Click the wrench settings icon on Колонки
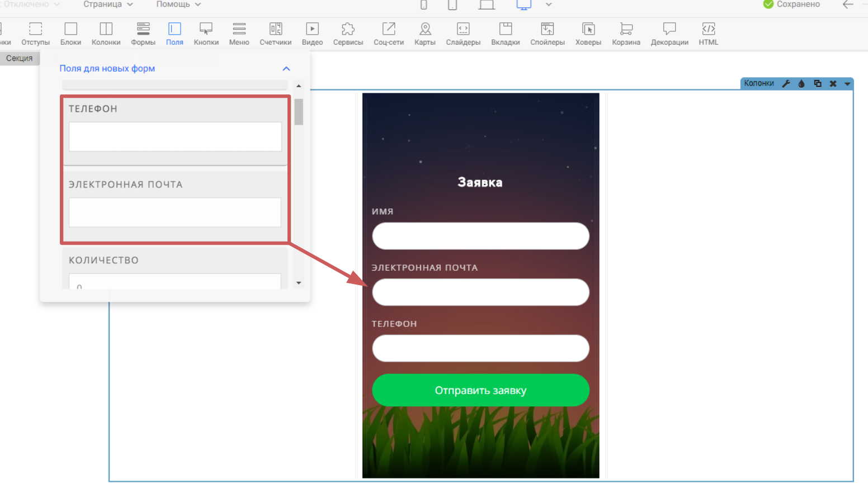868x493 pixels. 786,84
